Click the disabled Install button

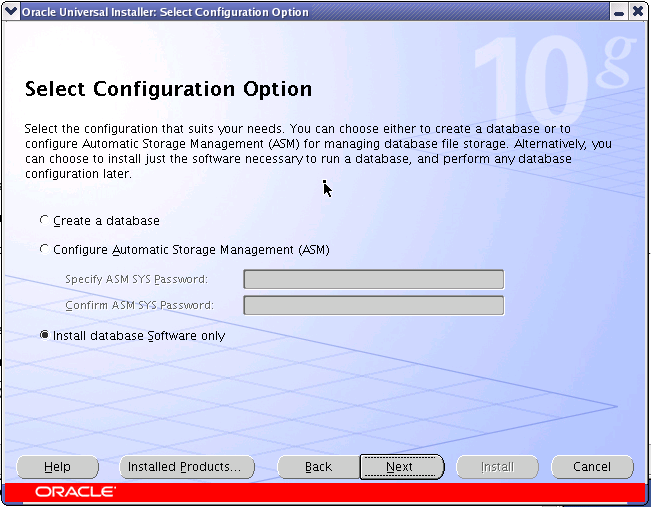497,467
